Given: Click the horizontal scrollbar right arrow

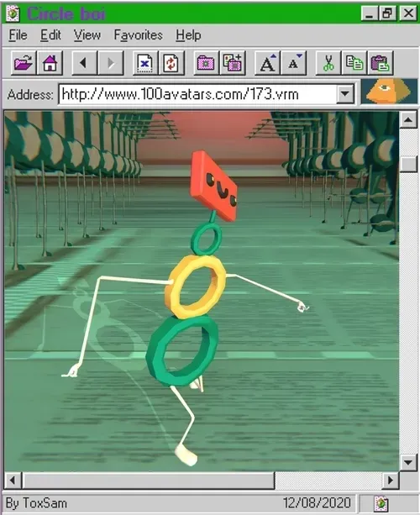Looking at the screenshot, I should coord(391,481).
